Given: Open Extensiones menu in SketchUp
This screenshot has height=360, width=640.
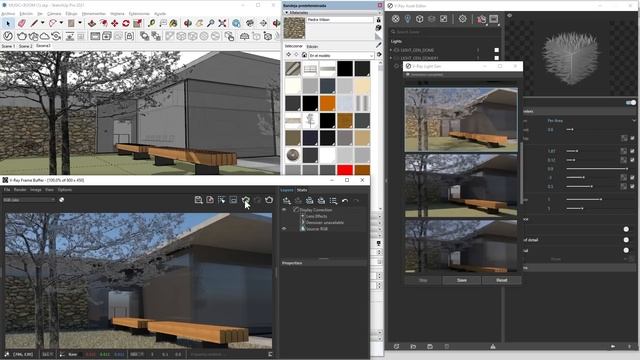Looking at the screenshot, I should (x=139, y=13).
